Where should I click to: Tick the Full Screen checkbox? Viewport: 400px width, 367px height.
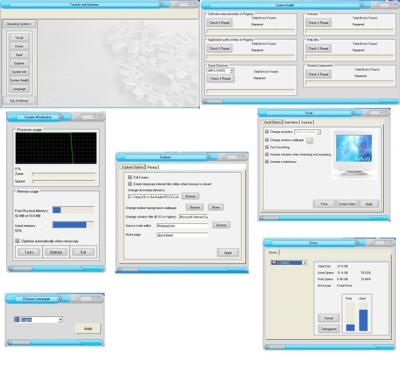pyautogui.click(x=130, y=177)
